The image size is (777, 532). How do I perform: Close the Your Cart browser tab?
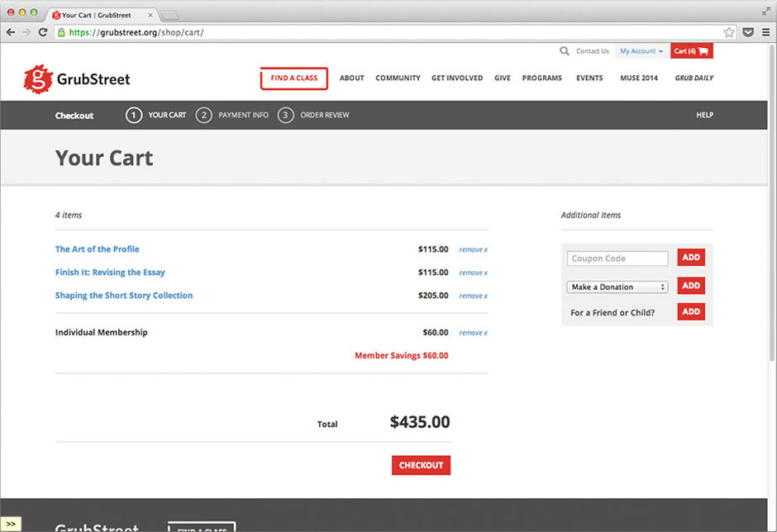point(150,15)
